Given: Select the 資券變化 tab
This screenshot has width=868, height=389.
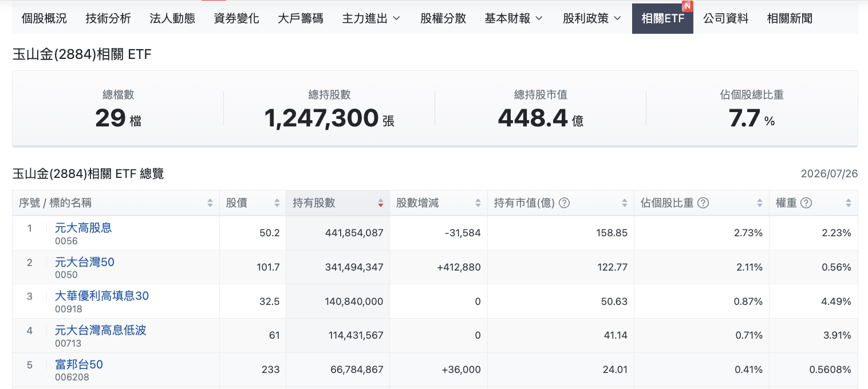Looking at the screenshot, I should pyautogui.click(x=236, y=18).
